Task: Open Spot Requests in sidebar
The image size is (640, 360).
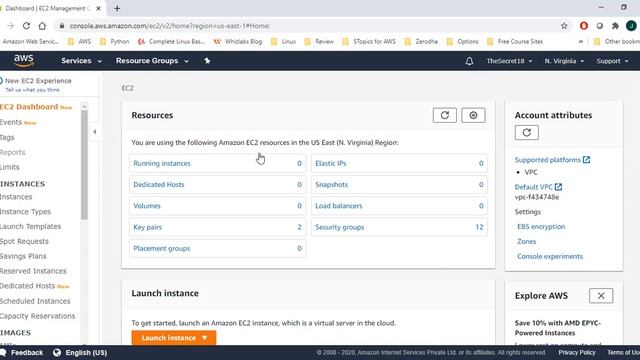Action: click(x=24, y=241)
